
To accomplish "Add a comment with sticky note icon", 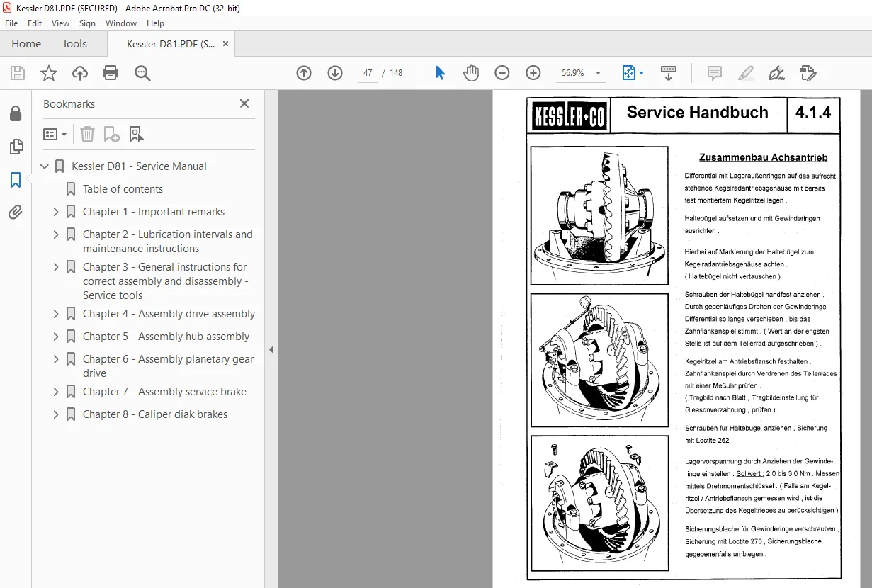I will click(x=715, y=73).
